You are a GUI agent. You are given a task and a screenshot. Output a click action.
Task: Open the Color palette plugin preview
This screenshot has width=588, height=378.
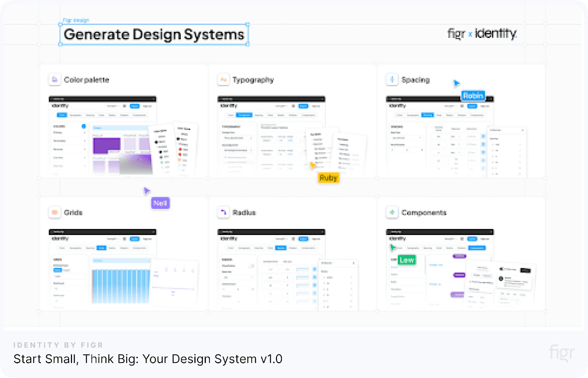[x=103, y=136]
